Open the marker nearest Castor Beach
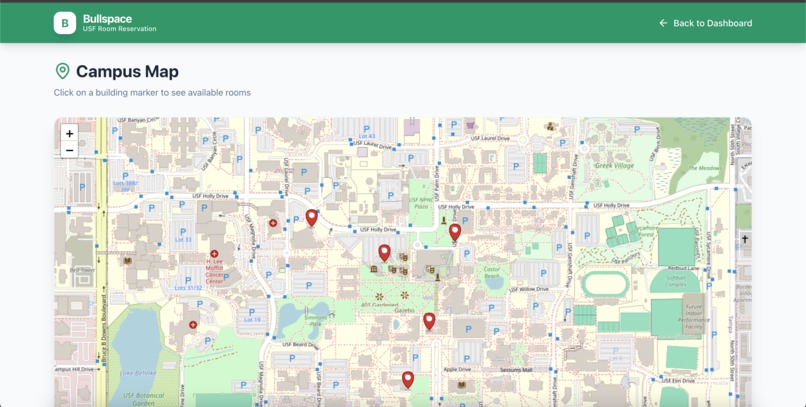This screenshot has width=806, height=407. (x=455, y=232)
